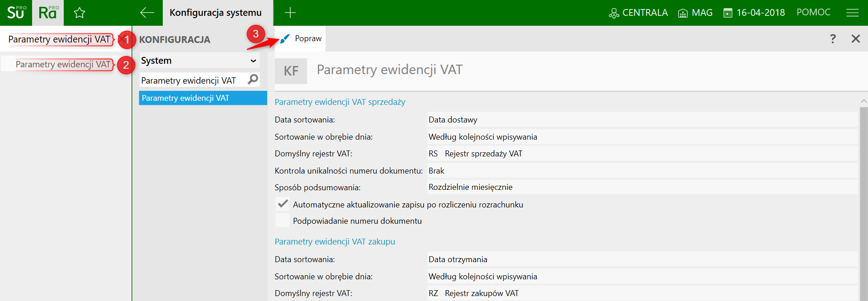Open the POMOC menu
This screenshot has height=301, width=868.
[x=813, y=12]
